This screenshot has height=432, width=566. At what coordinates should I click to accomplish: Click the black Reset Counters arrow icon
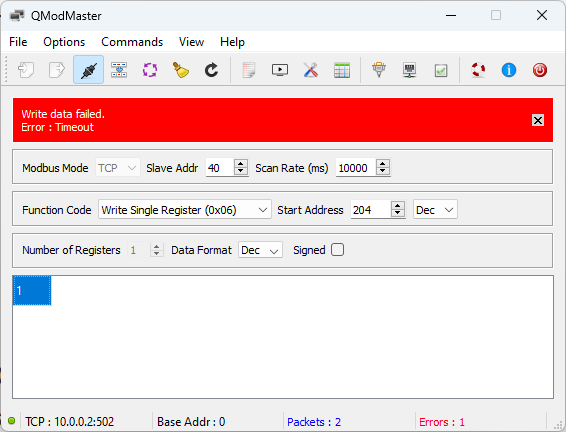tap(211, 70)
